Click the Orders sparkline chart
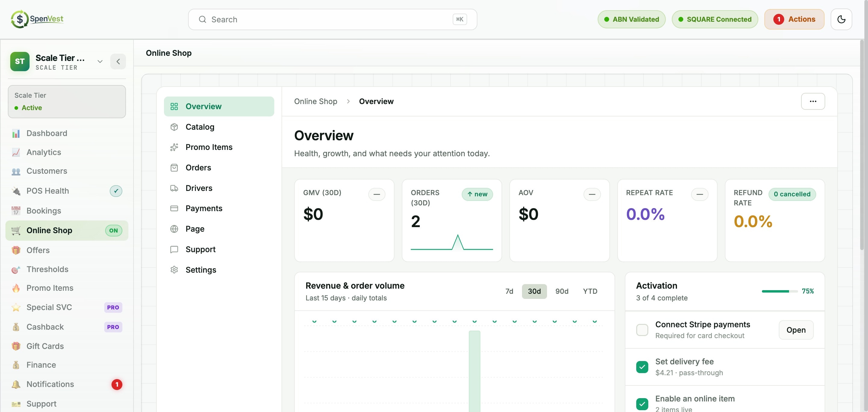This screenshot has height=412, width=868. tap(451, 242)
